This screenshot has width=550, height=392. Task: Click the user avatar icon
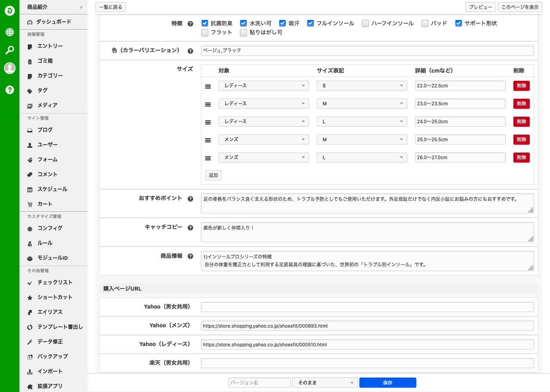(x=9, y=68)
